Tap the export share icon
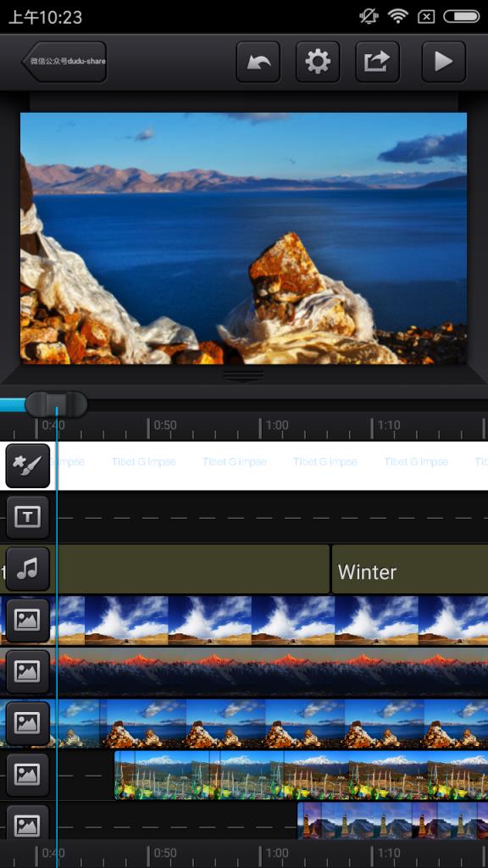 (x=377, y=61)
